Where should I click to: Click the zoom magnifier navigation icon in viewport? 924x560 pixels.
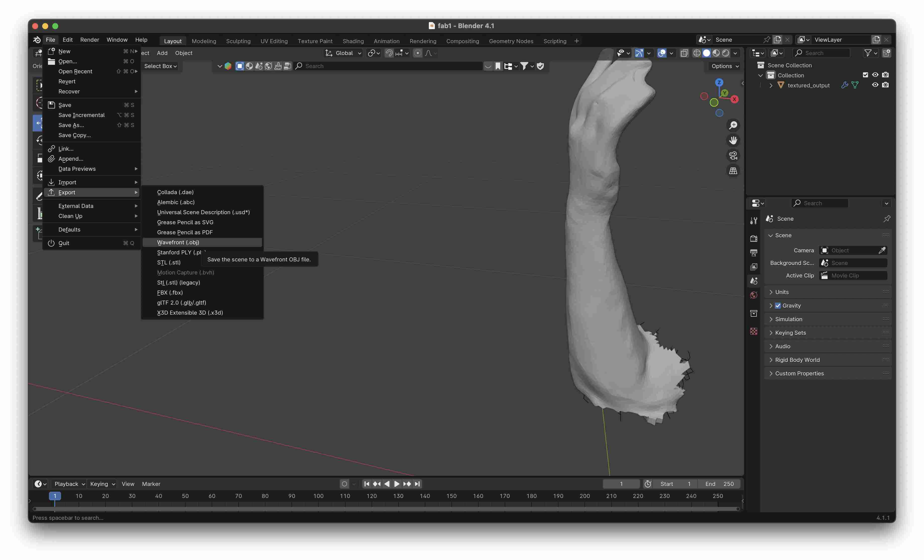coord(733,125)
